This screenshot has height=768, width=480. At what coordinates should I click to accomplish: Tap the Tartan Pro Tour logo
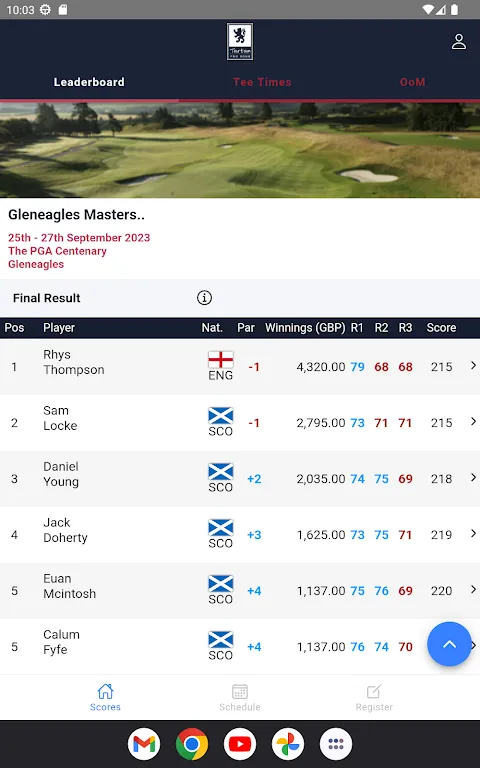click(x=240, y=42)
